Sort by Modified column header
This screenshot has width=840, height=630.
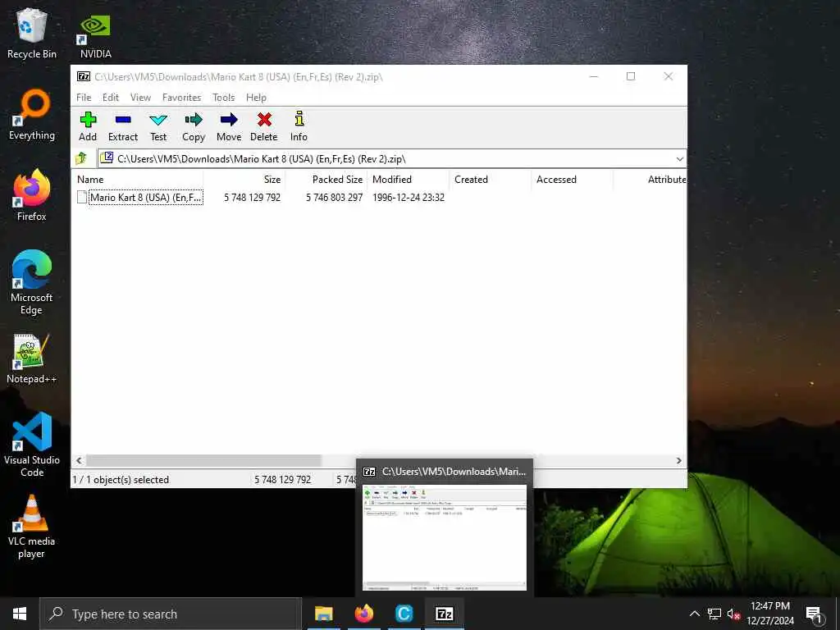click(x=409, y=180)
